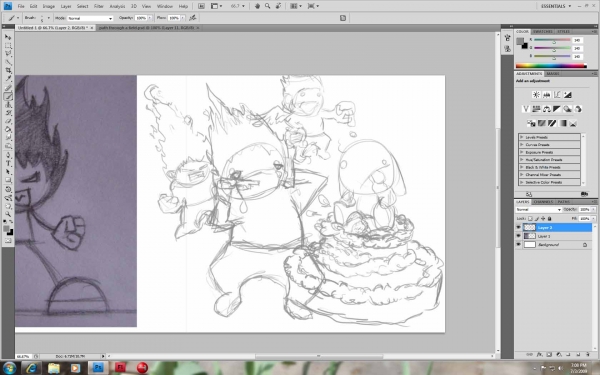This screenshot has height=375, width=600.
Task: Add a Channel Mixer adjustment
Action: 578,109
